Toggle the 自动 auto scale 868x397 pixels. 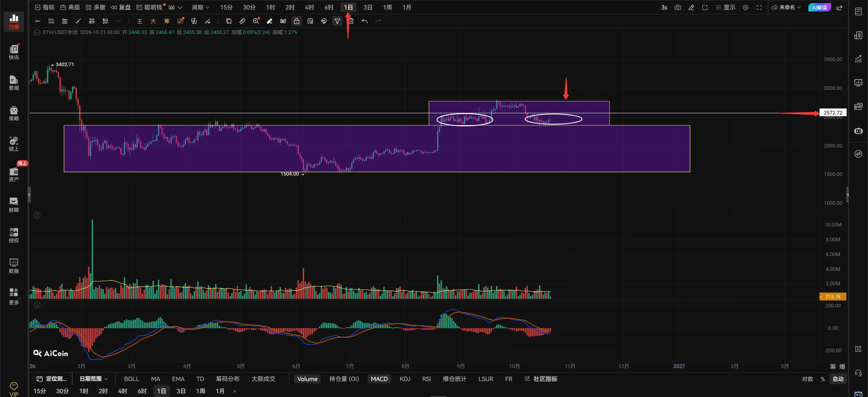838,379
